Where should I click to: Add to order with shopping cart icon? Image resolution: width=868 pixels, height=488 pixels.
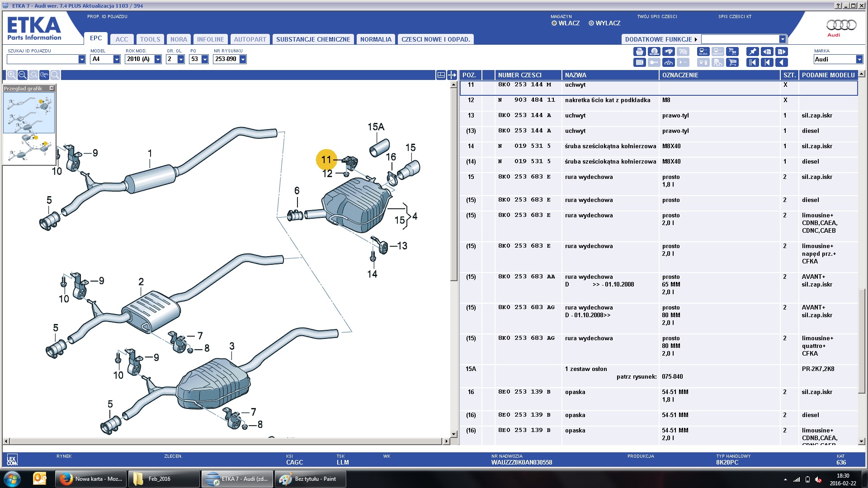pyautogui.click(x=732, y=62)
